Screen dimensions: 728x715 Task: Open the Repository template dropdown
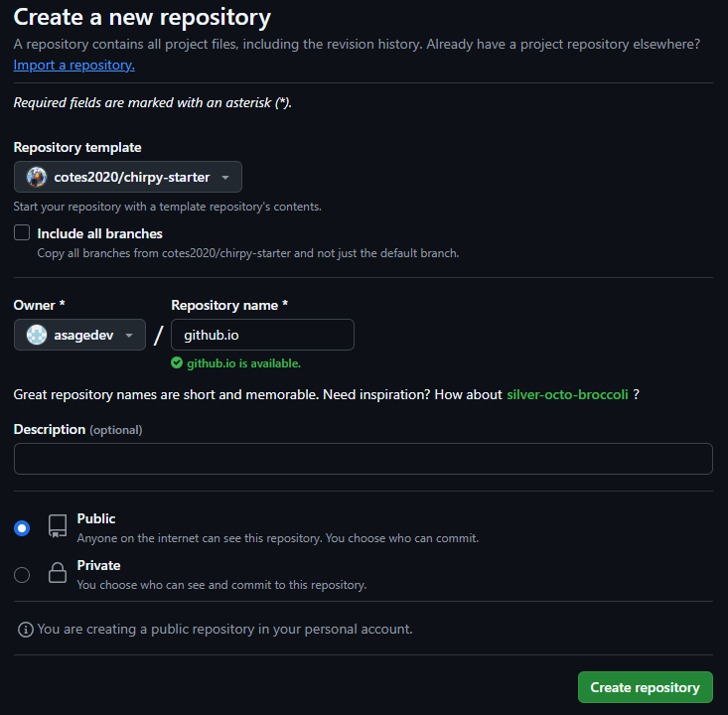(128, 177)
